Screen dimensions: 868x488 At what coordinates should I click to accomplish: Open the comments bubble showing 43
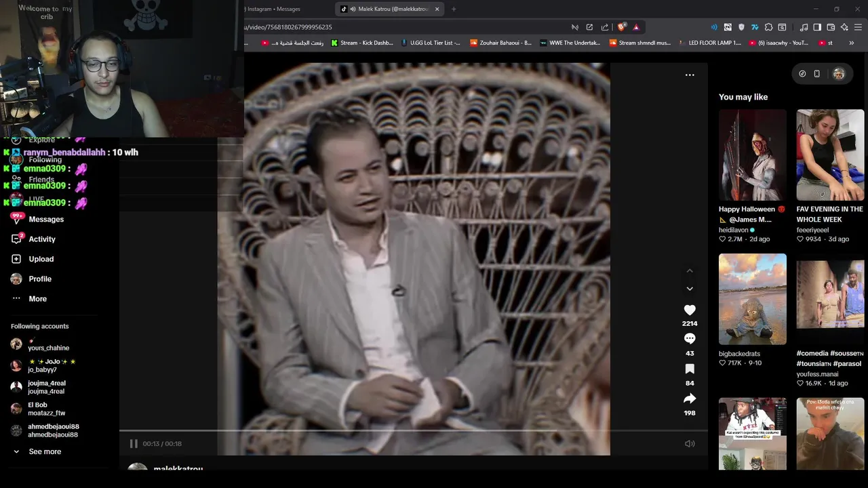point(690,339)
